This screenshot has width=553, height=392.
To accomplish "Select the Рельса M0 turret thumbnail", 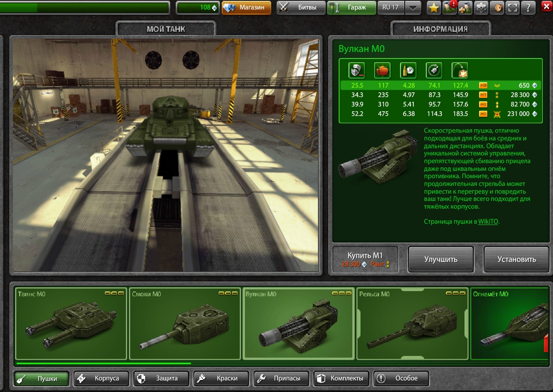I will click(x=412, y=324).
